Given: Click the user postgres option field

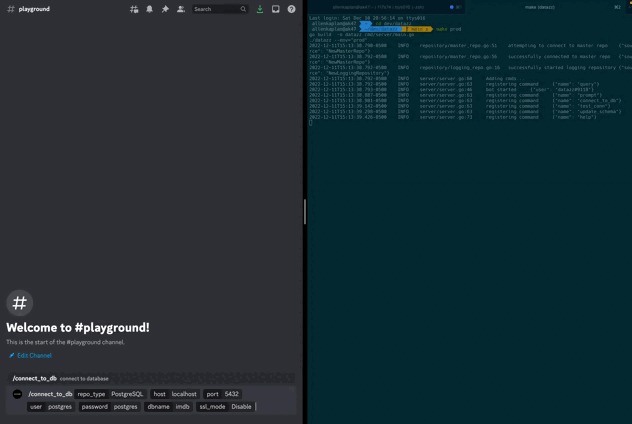Looking at the screenshot, I should (51, 407).
